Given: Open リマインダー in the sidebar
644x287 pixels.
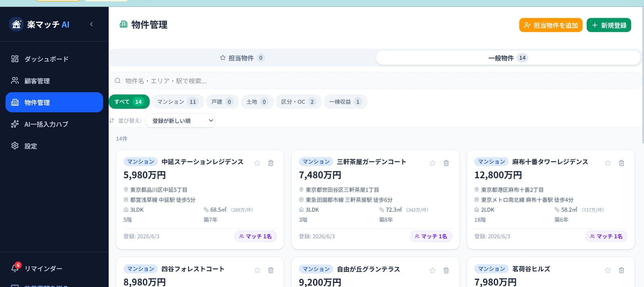Looking at the screenshot, I should 54,268.
